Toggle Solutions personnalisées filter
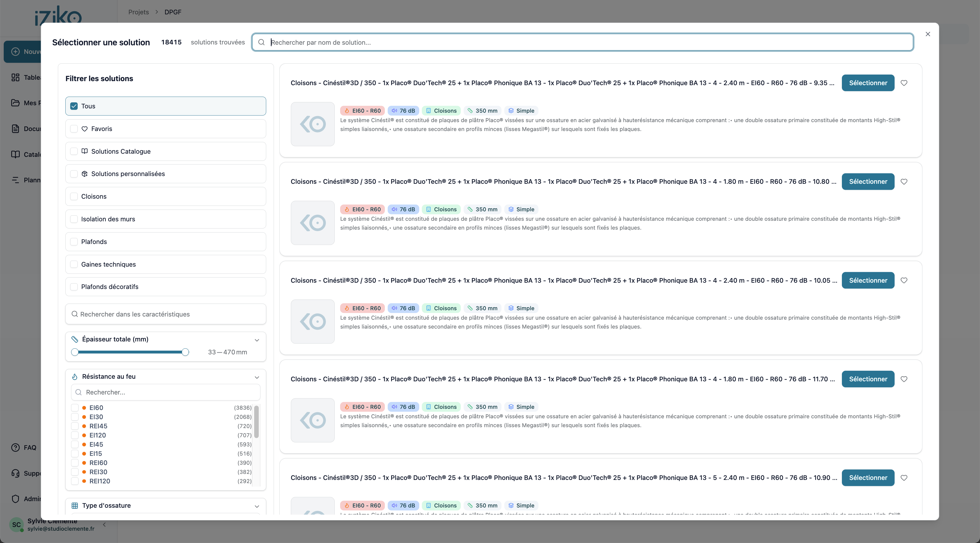 [x=74, y=174]
